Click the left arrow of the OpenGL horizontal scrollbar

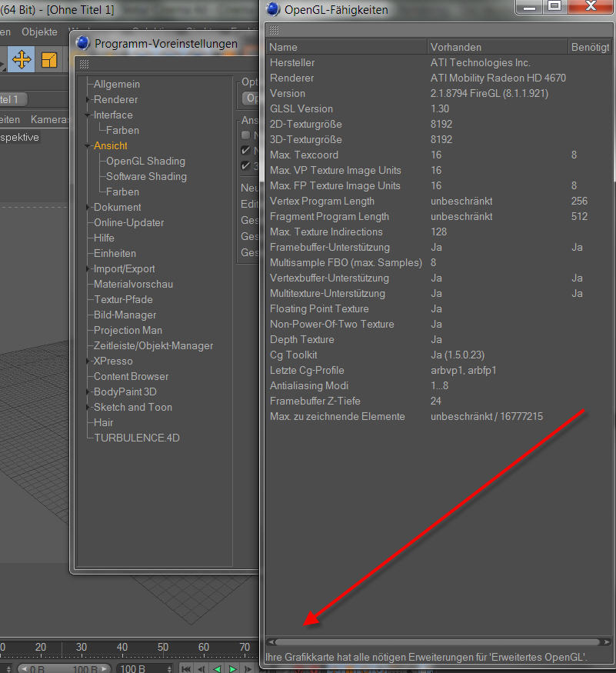(x=271, y=642)
